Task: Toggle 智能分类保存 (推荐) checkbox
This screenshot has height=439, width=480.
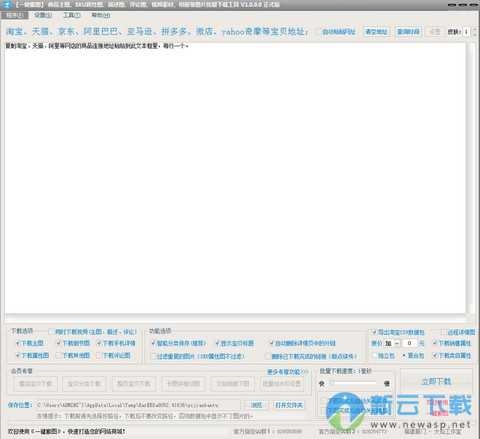Action: coord(178,343)
